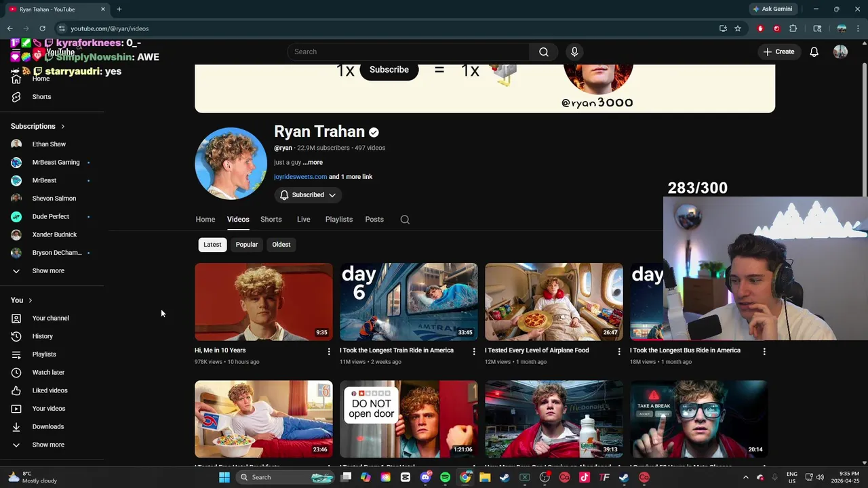Image resolution: width=868 pixels, height=488 pixels.
Task: Open the Windows Start menu
Action: click(x=224, y=477)
